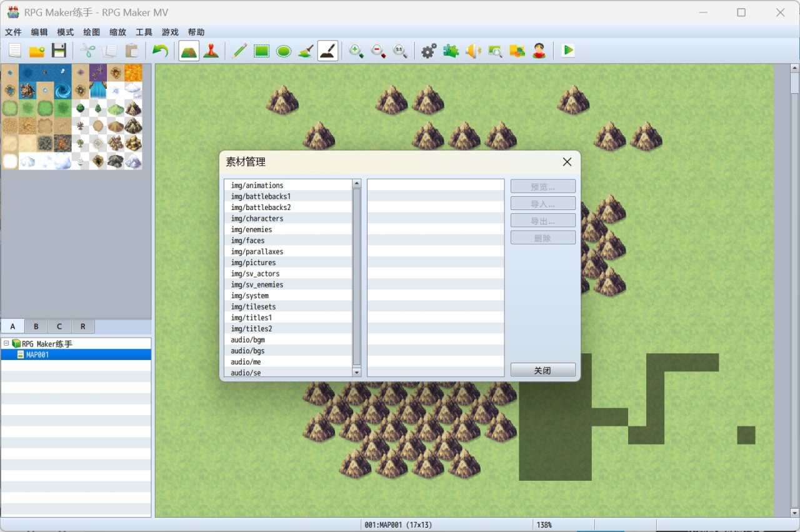The image size is (800, 532).
Task: Open the Event Searcher icon
Action: click(x=495, y=51)
